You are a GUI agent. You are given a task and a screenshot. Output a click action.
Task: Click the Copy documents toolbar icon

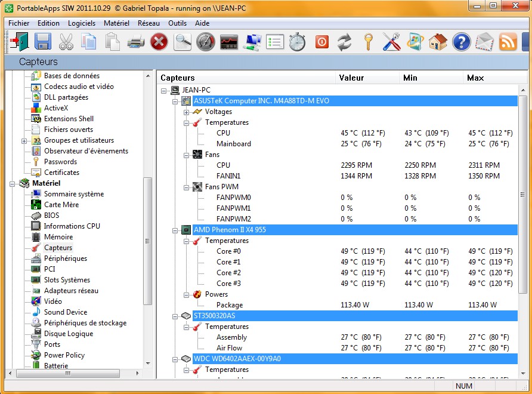coord(89,41)
